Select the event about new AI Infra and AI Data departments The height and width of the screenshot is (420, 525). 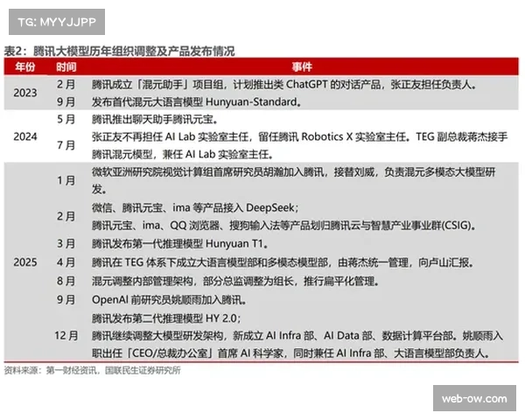click(x=297, y=344)
